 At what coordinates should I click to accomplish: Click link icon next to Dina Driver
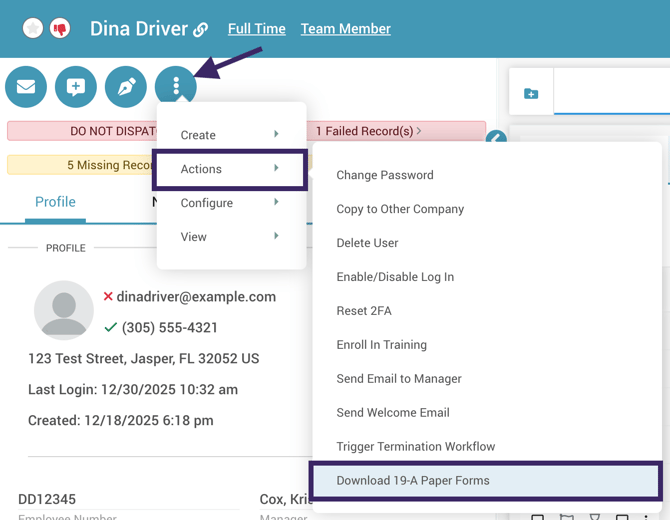(201, 30)
